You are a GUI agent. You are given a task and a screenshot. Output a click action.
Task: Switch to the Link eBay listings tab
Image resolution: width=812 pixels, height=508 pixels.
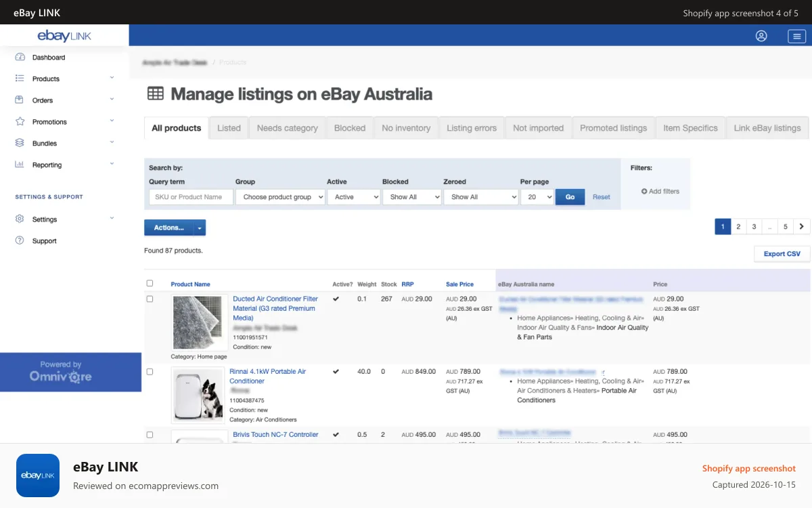pyautogui.click(x=767, y=128)
